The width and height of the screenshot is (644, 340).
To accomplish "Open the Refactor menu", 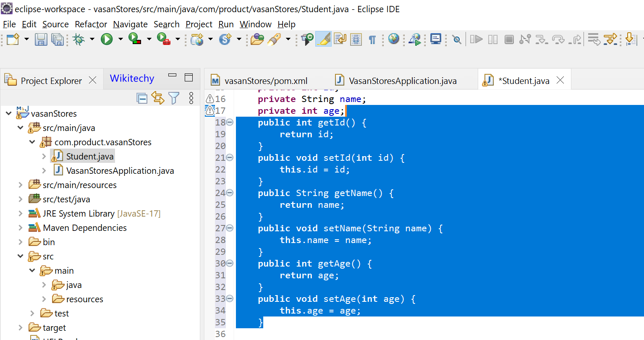I will [x=91, y=24].
